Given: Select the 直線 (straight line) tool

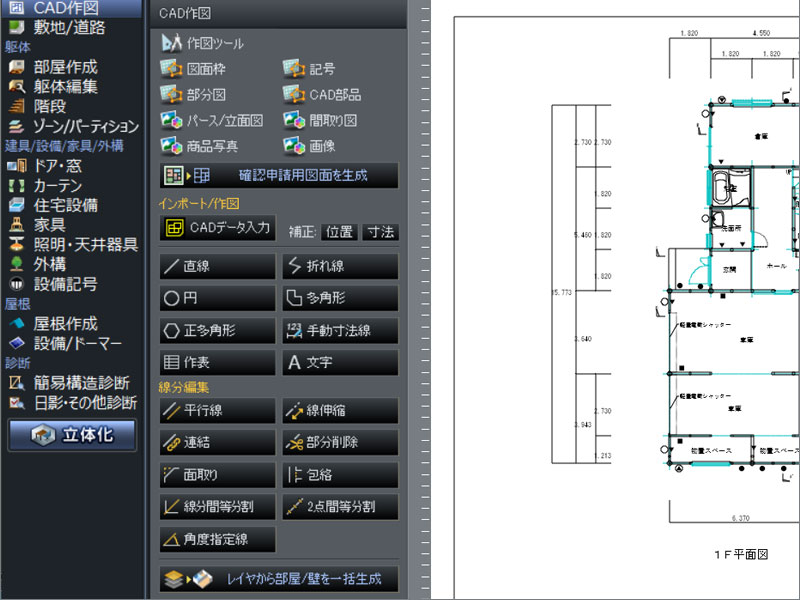Looking at the screenshot, I should 217,266.
